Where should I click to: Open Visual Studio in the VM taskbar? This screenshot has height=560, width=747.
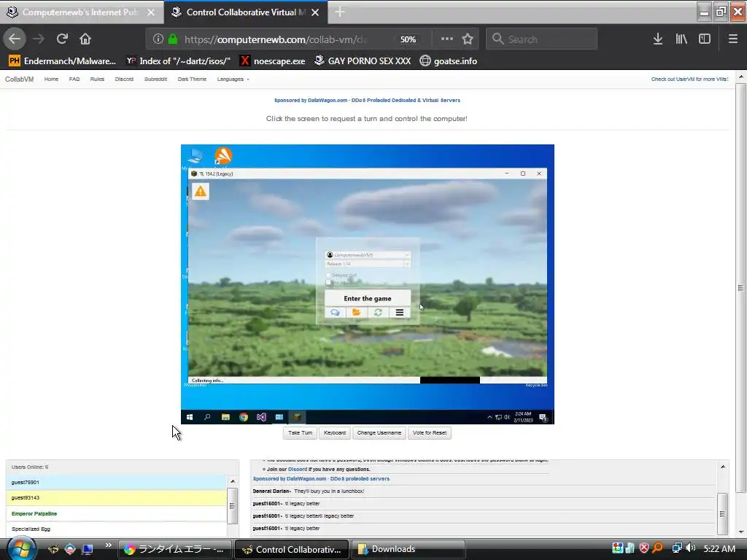point(261,417)
